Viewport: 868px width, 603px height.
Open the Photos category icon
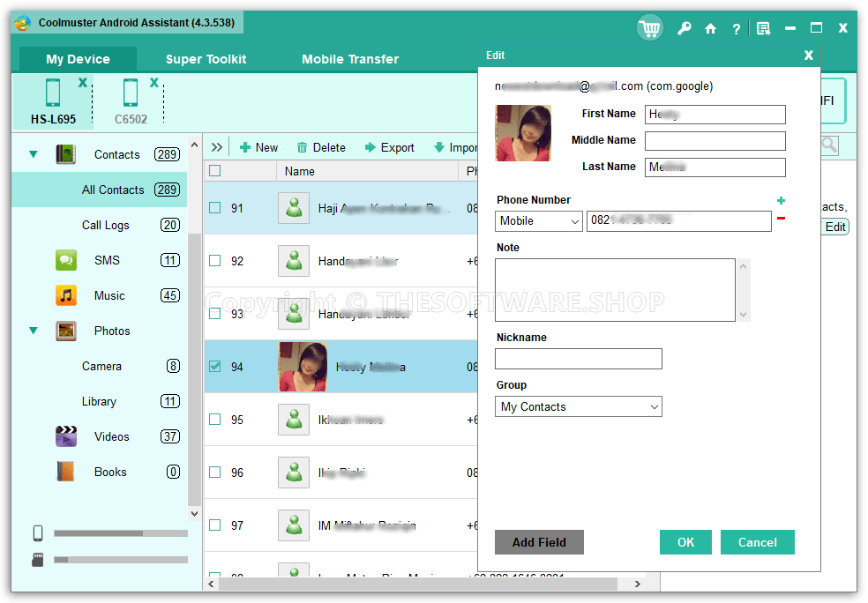click(66, 331)
